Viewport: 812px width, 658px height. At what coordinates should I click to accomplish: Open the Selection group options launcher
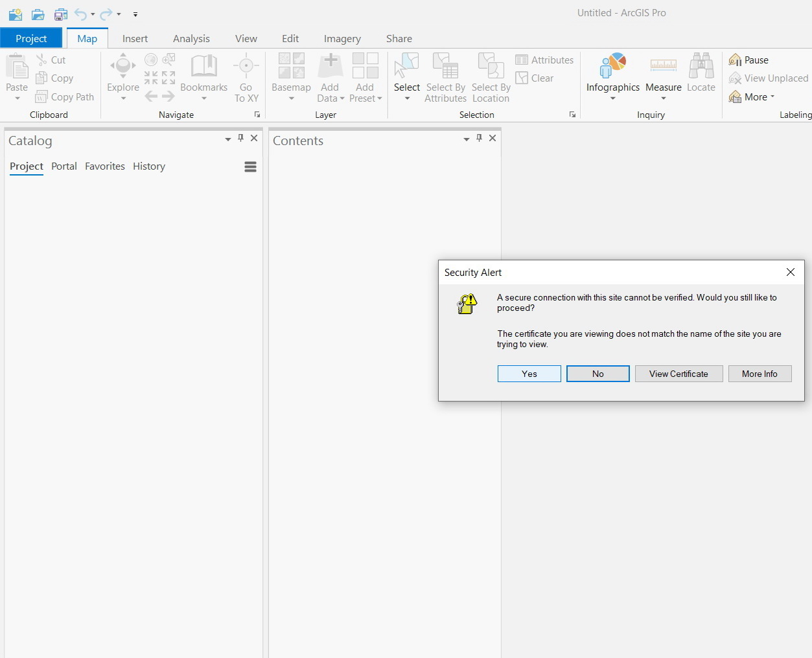(x=572, y=115)
